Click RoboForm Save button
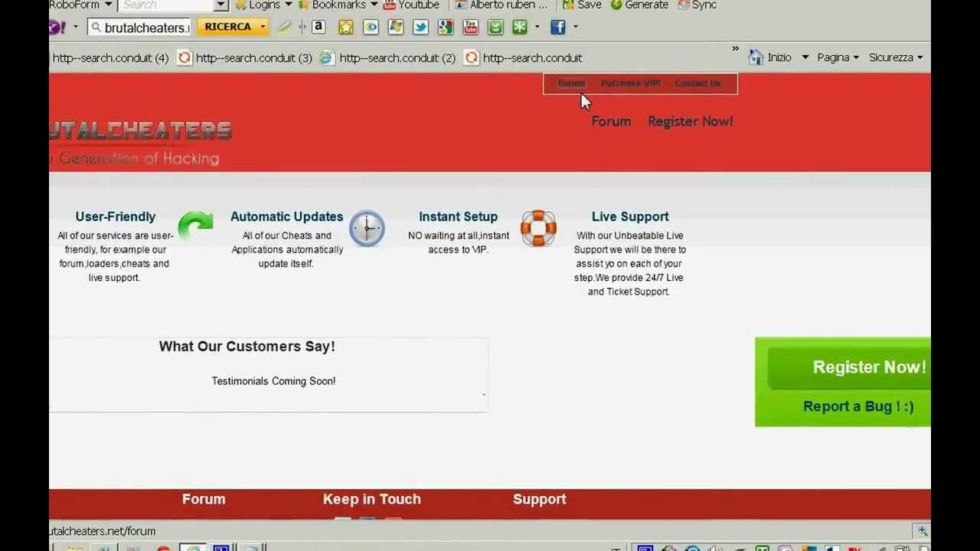Image resolution: width=980 pixels, height=551 pixels. point(582,5)
